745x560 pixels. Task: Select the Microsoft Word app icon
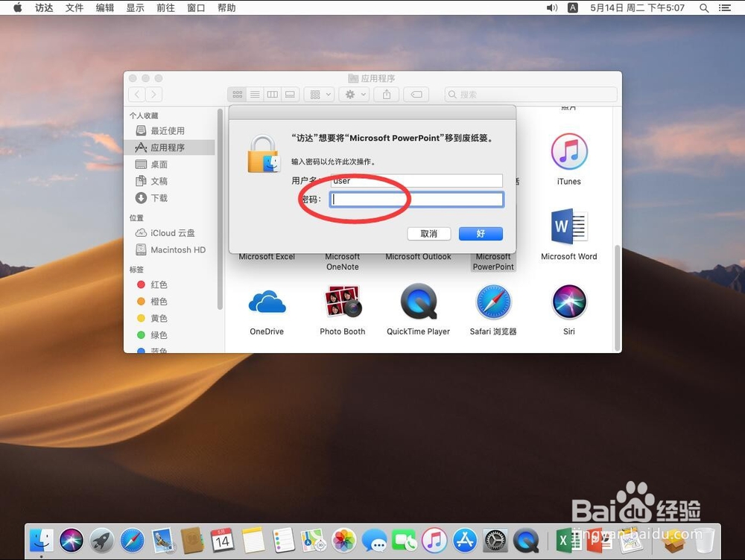(568, 226)
